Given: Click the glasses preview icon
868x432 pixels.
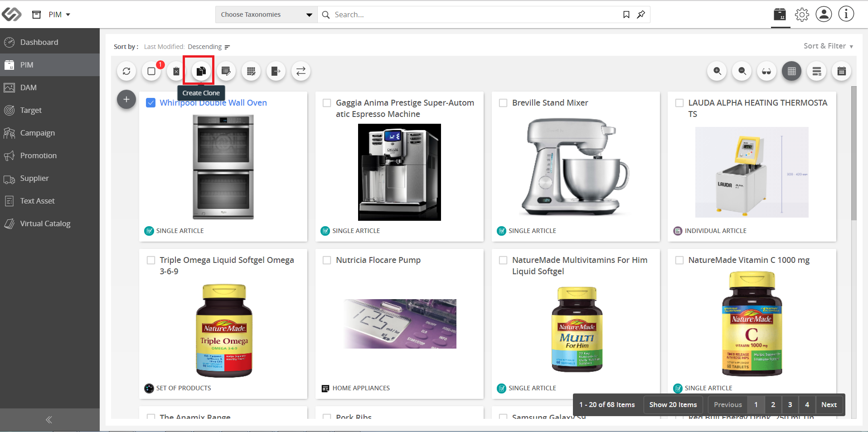Looking at the screenshot, I should [x=766, y=71].
